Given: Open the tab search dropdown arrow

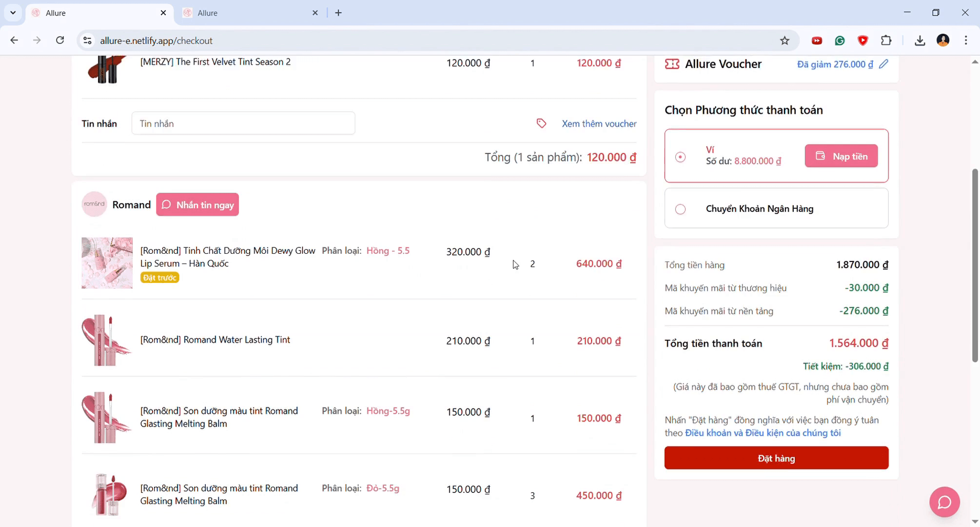Looking at the screenshot, I should click(13, 13).
